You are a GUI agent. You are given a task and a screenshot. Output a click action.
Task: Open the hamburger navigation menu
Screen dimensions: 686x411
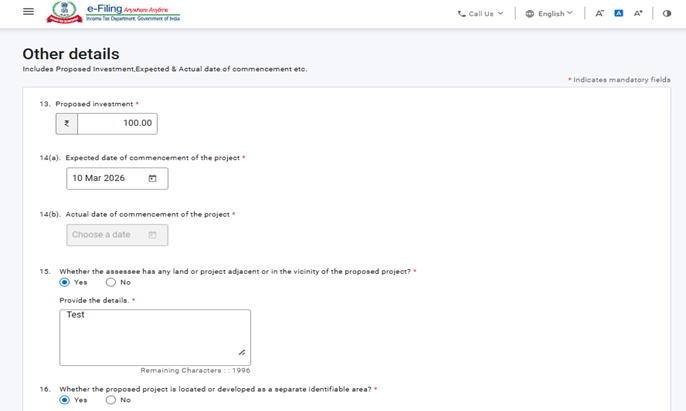28,12
